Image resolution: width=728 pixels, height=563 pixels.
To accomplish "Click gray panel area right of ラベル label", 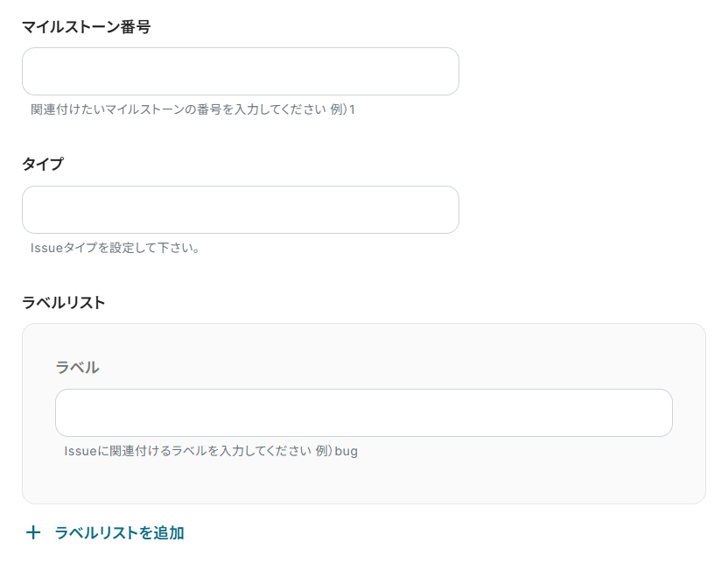I will coord(394,368).
